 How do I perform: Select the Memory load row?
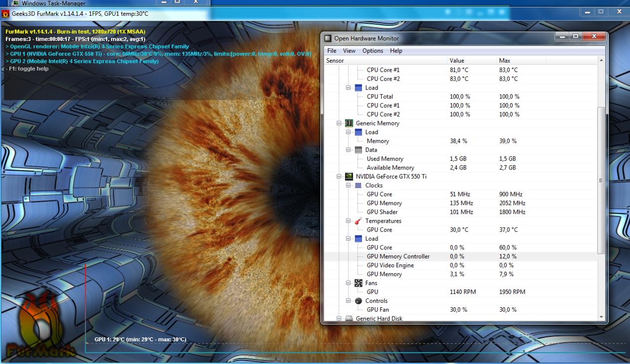460,141
